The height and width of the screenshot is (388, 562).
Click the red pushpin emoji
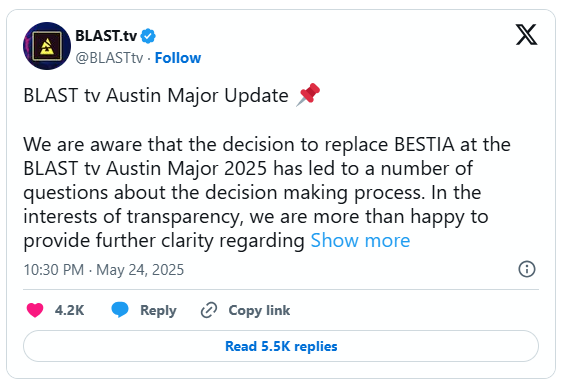coord(308,95)
